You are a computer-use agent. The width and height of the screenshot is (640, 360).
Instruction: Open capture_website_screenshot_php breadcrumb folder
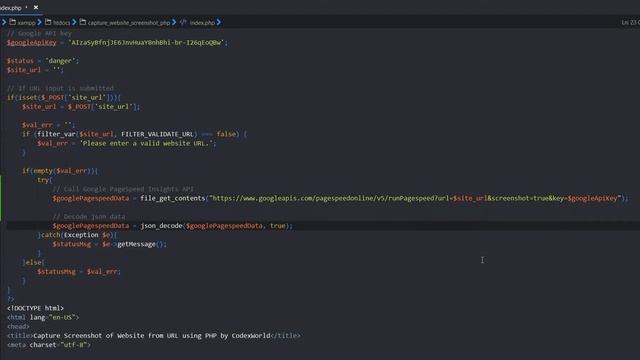tap(129, 23)
